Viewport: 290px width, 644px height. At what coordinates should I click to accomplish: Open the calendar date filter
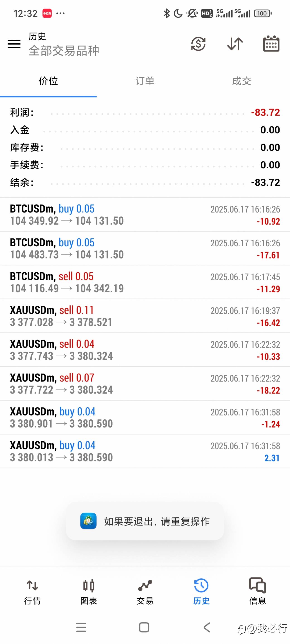click(x=271, y=44)
